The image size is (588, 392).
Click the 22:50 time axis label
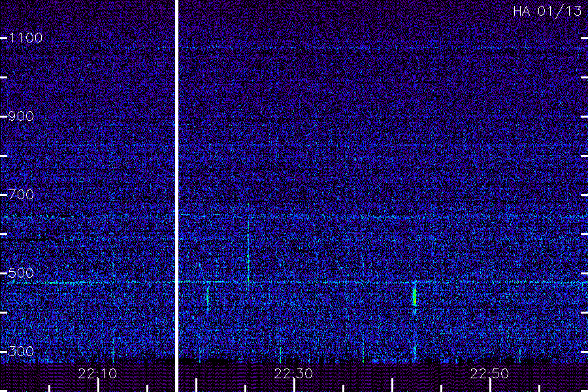point(489,373)
